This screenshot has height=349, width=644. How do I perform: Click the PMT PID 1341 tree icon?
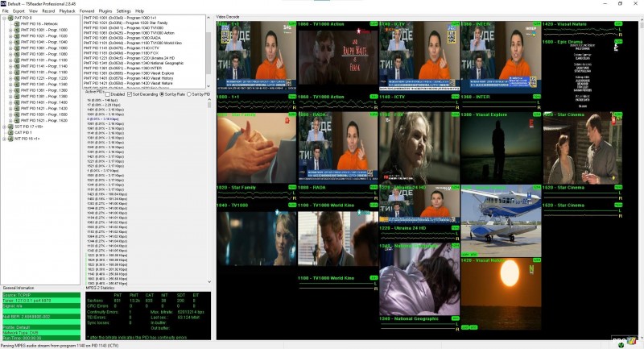[x=16, y=84]
